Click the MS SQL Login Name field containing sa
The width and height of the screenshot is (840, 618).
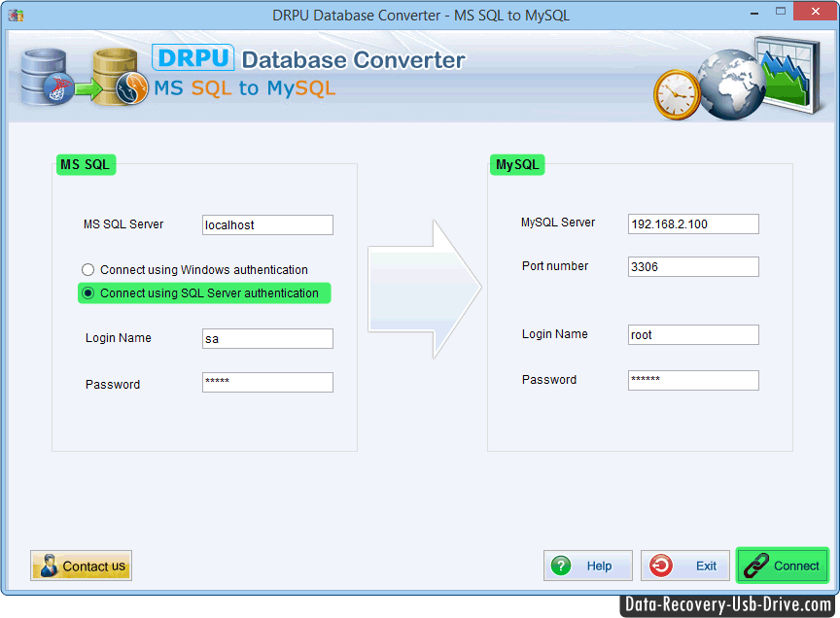[267, 338]
